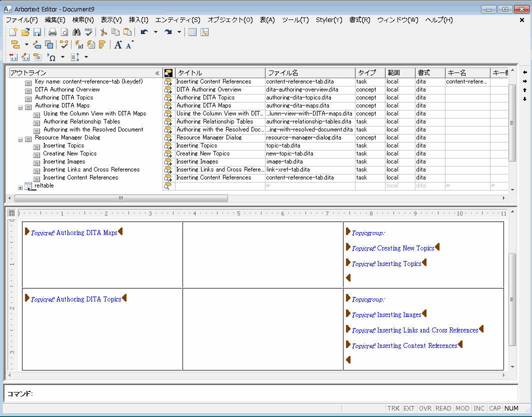The width and height of the screenshot is (532, 417).
Task: Select Inserting Images in the outline
Action: click(64, 161)
